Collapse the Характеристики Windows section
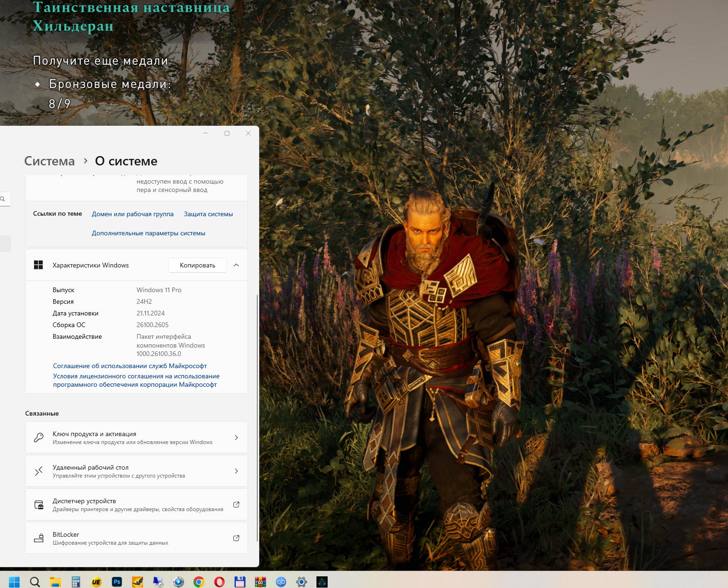The width and height of the screenshot is (728, 588). click(236, 265)
